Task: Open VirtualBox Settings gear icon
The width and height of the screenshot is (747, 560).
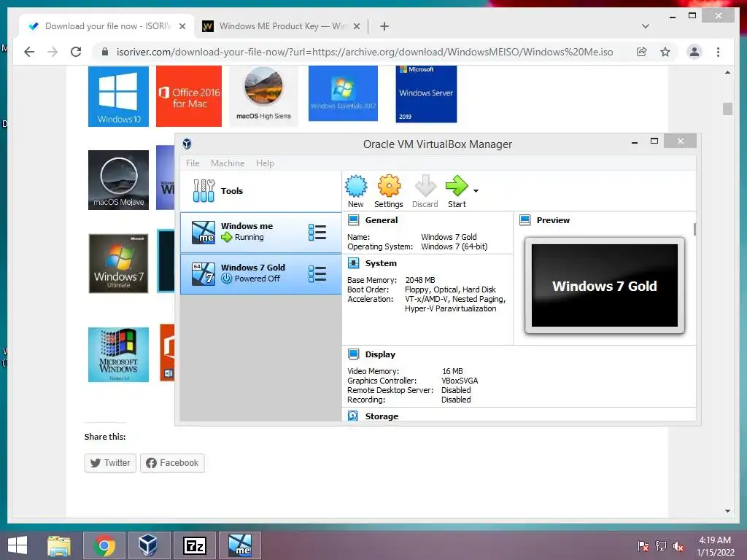Action: (x=389, y=191)
